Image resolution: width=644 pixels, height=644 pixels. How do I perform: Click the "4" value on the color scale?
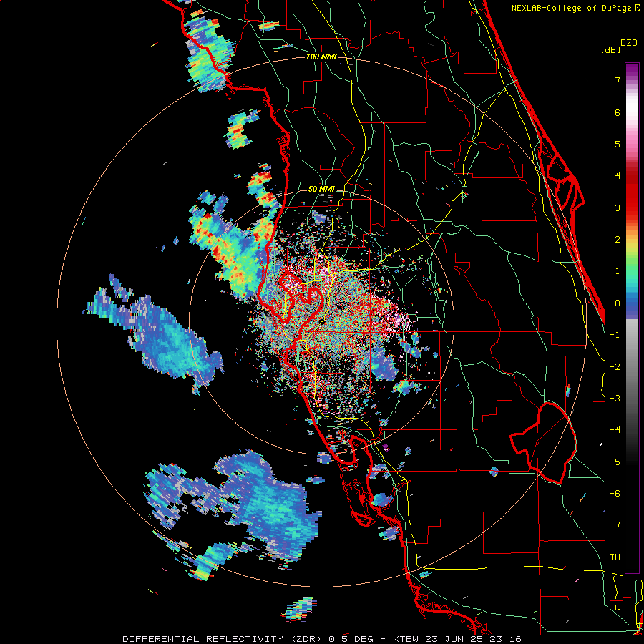pyautogui.click(x=618, y=176)
